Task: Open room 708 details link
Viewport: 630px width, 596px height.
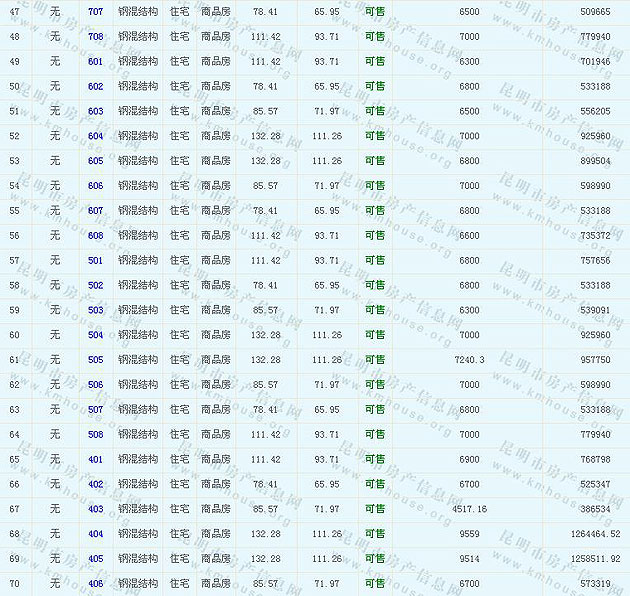Action: pos(95,36)
